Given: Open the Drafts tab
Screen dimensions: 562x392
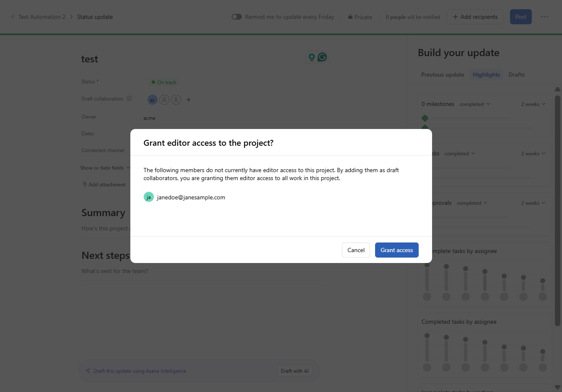Looking at the screenshot, I should (516, 75).
